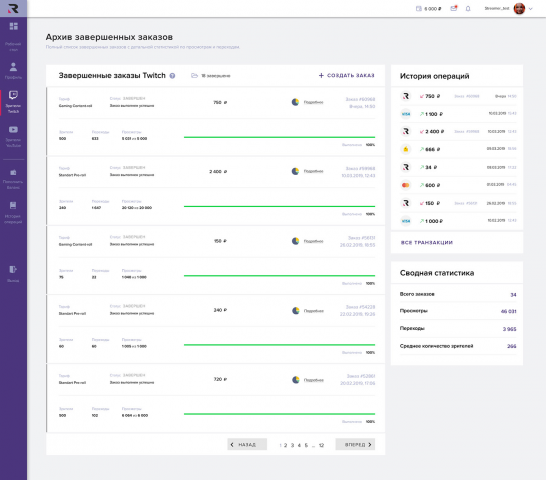Click the 'История операций' panel heading

point(434,76)
